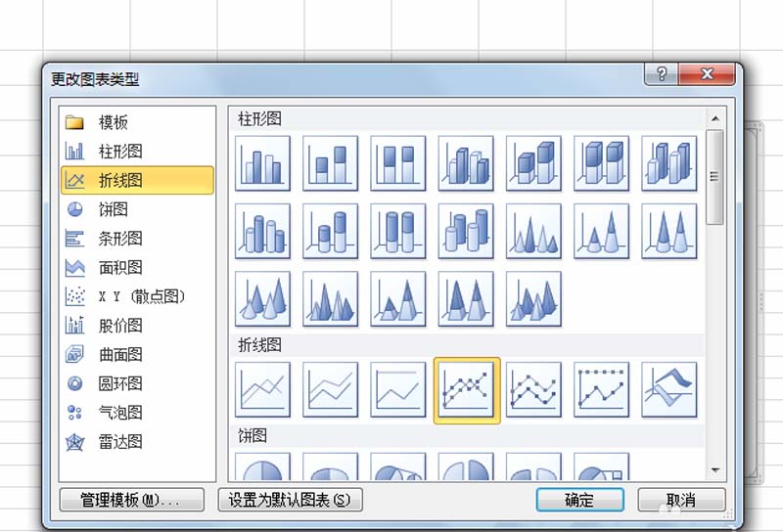Pick 100% stacked line with markers

(x=601, y=390)
